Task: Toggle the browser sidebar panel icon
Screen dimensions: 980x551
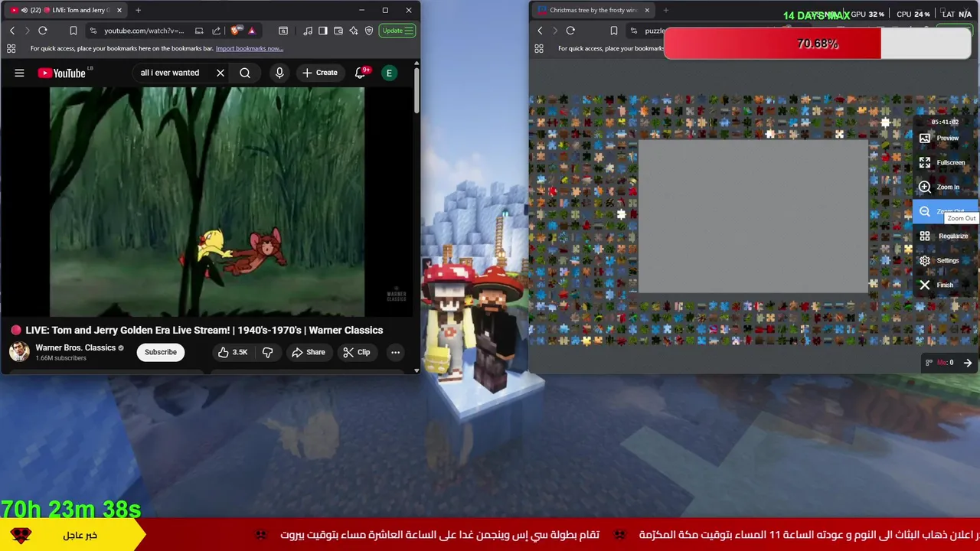Action: (323, 31)
